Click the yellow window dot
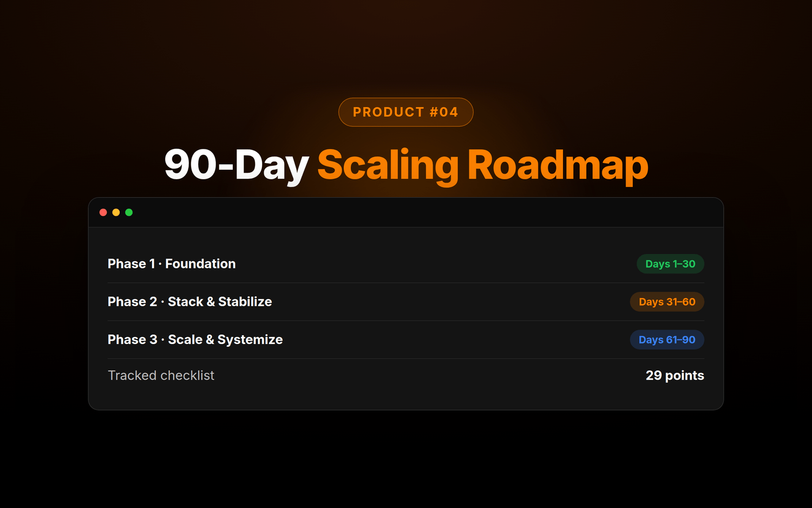Screen dimensions: 812x508 pos(116,212)
